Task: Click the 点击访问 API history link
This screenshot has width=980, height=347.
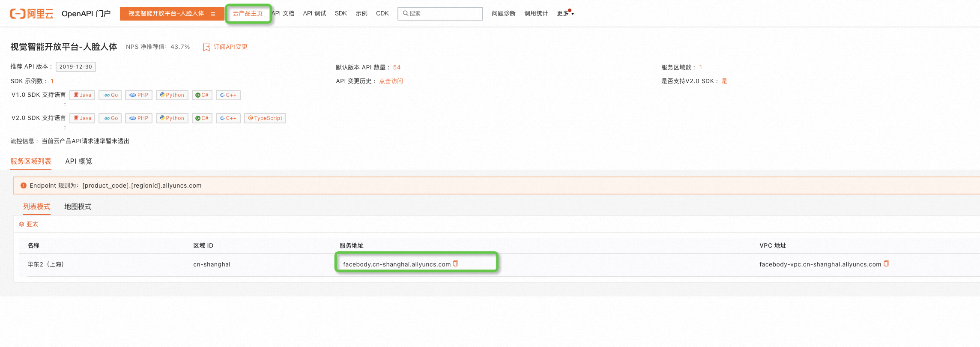Action: 391,81
